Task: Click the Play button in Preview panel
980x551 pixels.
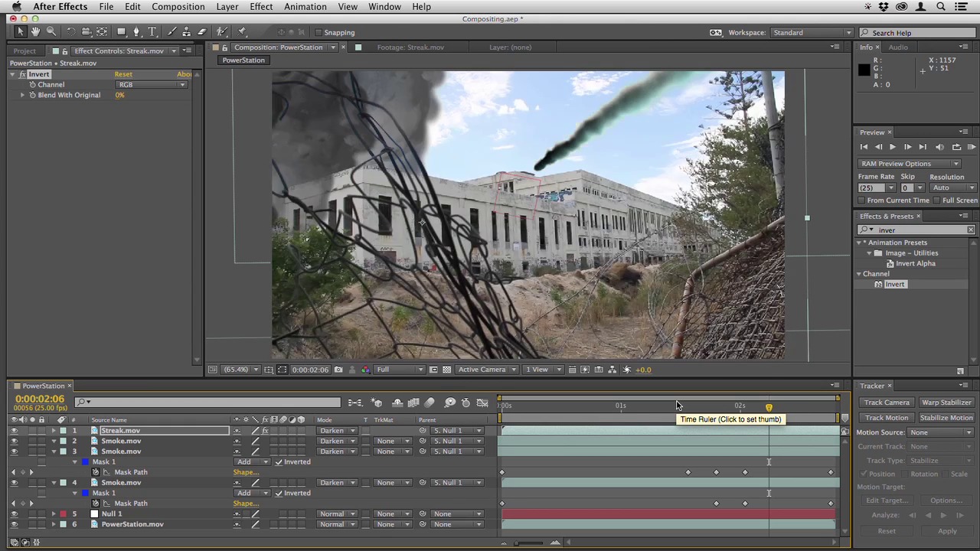Action: (892, 147)
